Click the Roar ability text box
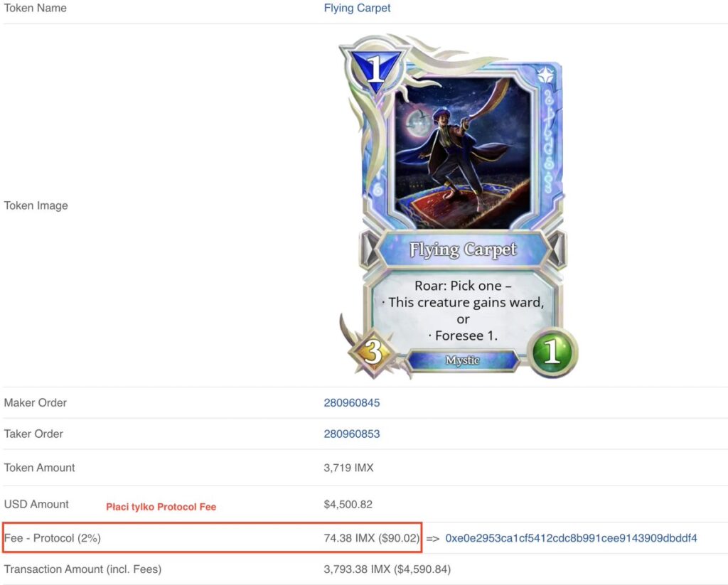728x585 pixels. pos(462,310)
